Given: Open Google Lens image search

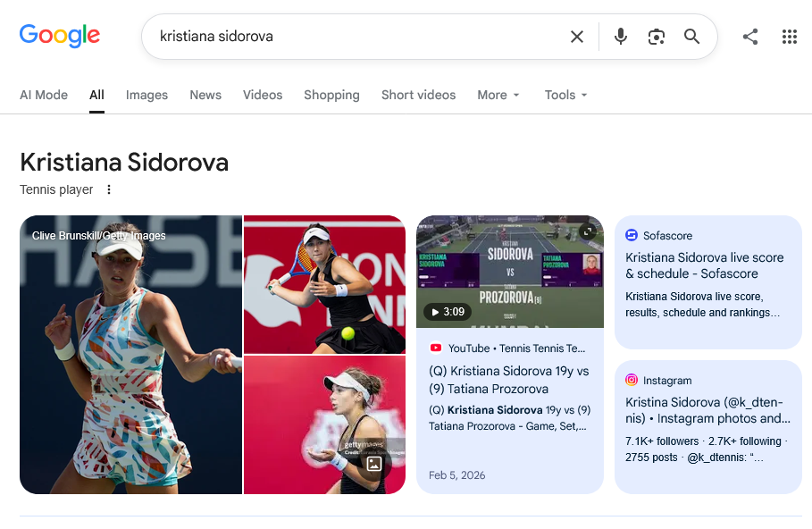Looking at the screenshot, I should coord(657,37).
